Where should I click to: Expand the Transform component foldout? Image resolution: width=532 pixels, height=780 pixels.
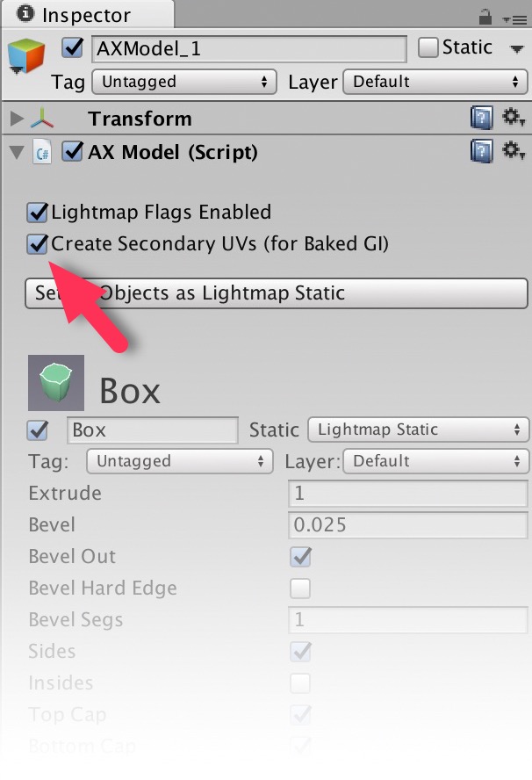coord(17,119)
